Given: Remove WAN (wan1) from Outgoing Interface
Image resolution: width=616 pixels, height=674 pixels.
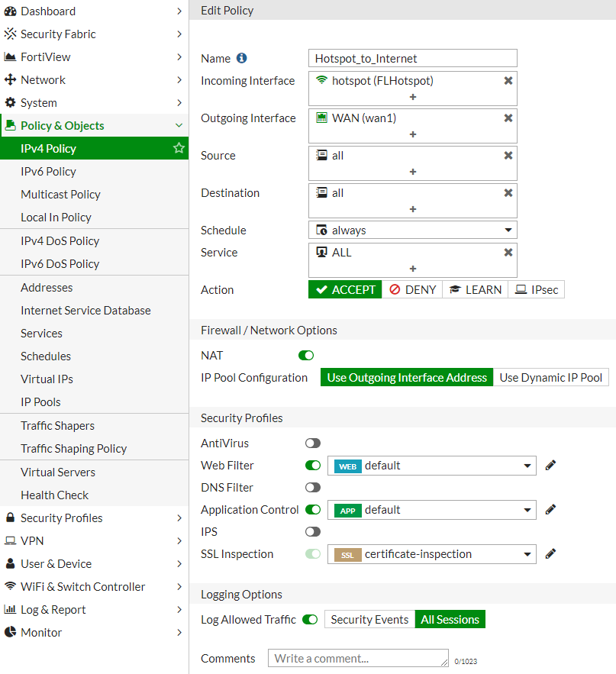Looking at the screenshot, I should pyautogui.click(x=508, y=118).
